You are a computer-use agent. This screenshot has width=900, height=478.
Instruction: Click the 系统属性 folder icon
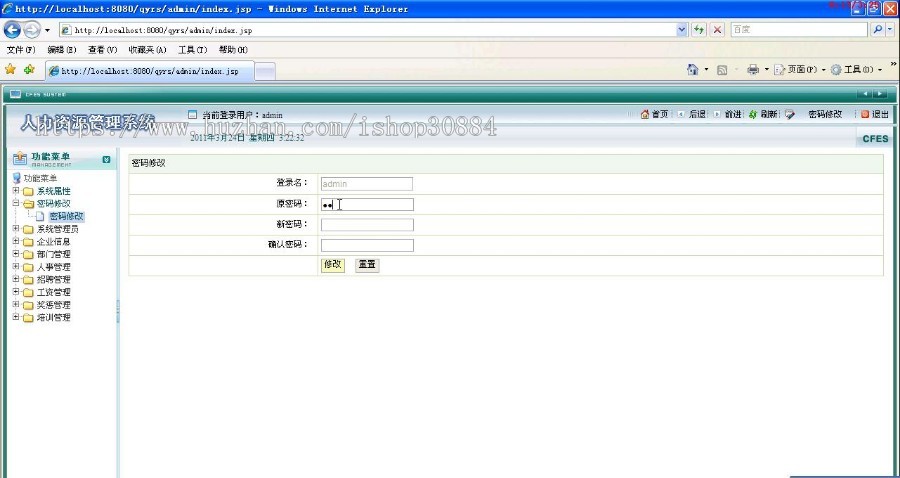click(28, 191)
